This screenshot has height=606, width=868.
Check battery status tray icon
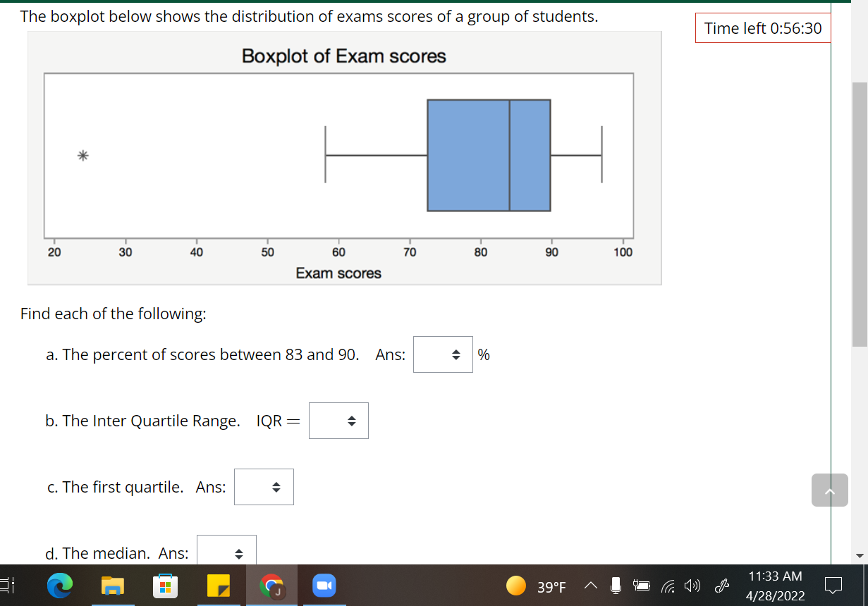pyautogui.click(x=642, y=586)
